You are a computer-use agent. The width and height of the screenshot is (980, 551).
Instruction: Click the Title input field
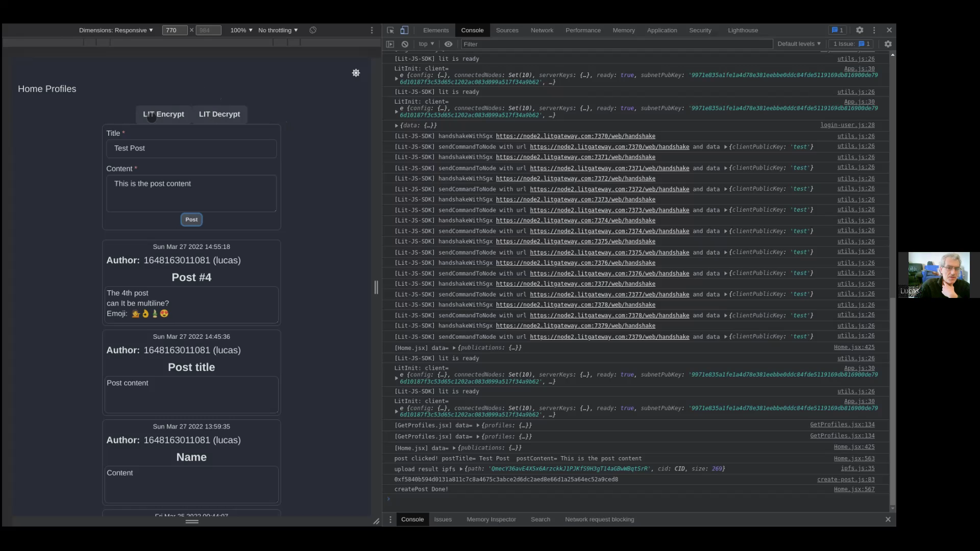191,148
